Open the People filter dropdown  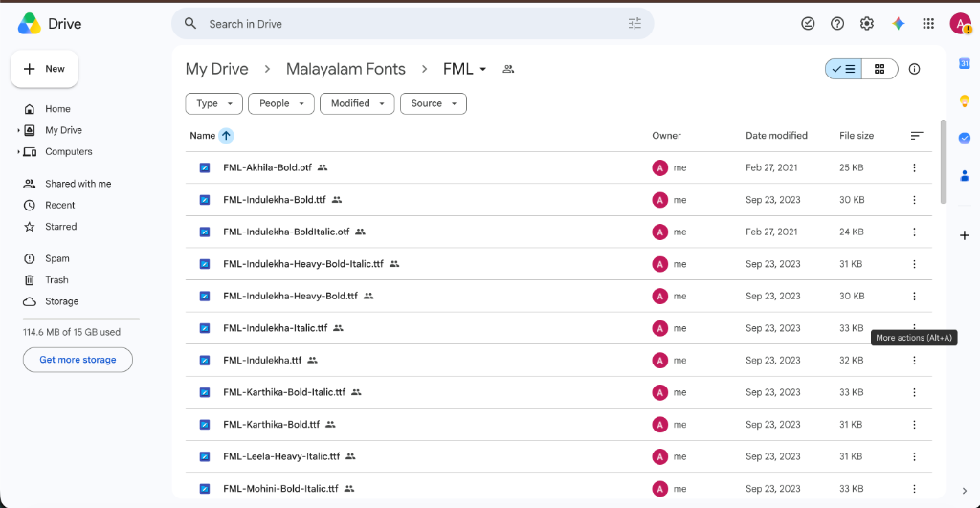(x=281, y=103)
